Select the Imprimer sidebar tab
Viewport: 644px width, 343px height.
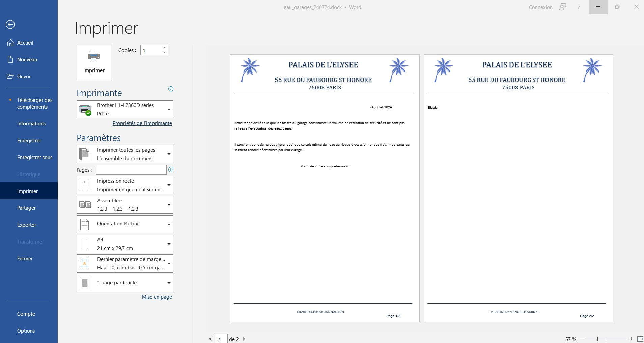pos(29,191)
